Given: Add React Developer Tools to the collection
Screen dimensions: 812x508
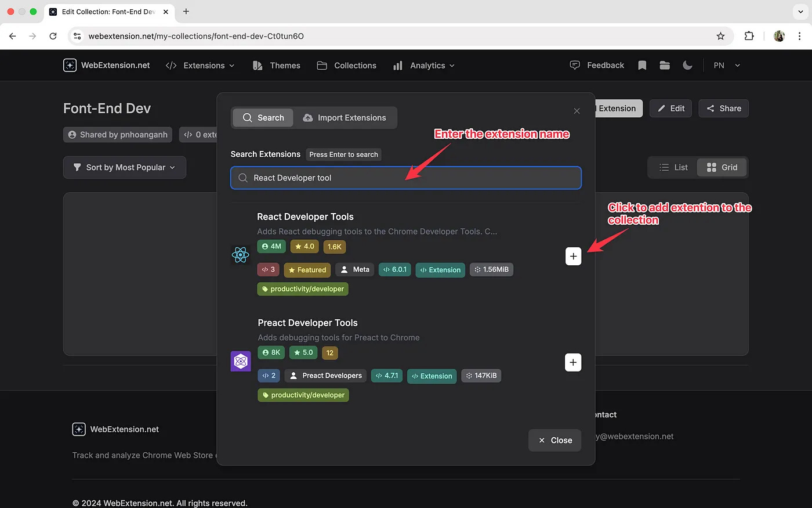Looking at the screenshot, I should [x=573, y=256].
